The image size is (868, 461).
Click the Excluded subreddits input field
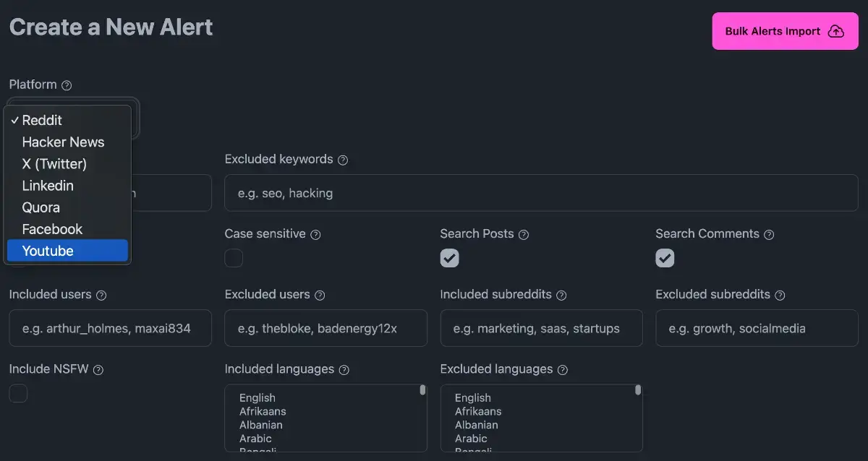pyautogui.click(x=757, y=328)
